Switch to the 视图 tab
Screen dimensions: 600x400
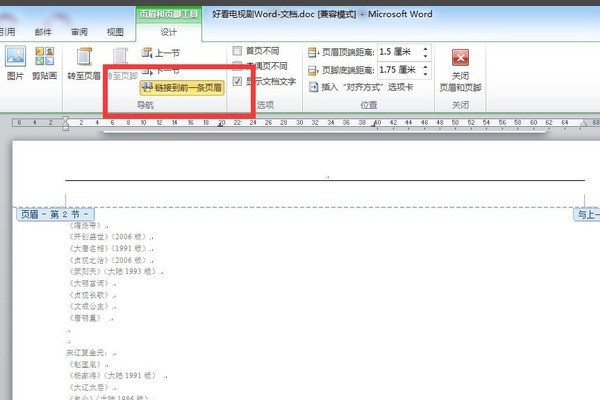(115, 32)
